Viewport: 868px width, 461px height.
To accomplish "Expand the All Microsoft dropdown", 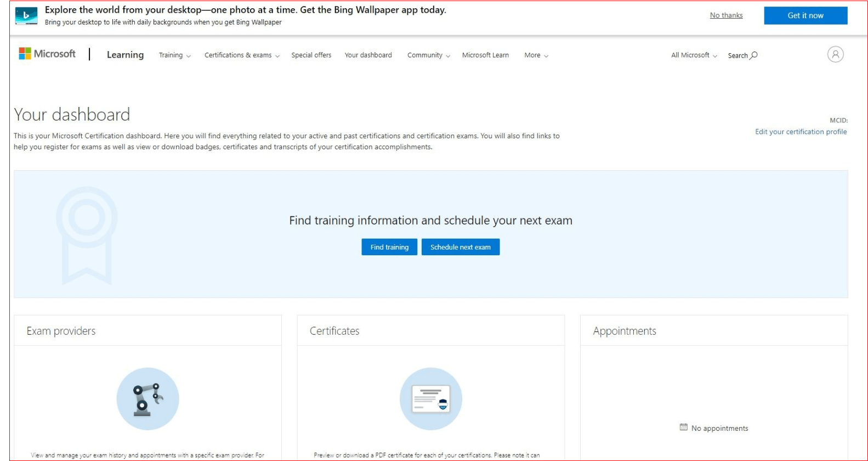I will 694,55.
